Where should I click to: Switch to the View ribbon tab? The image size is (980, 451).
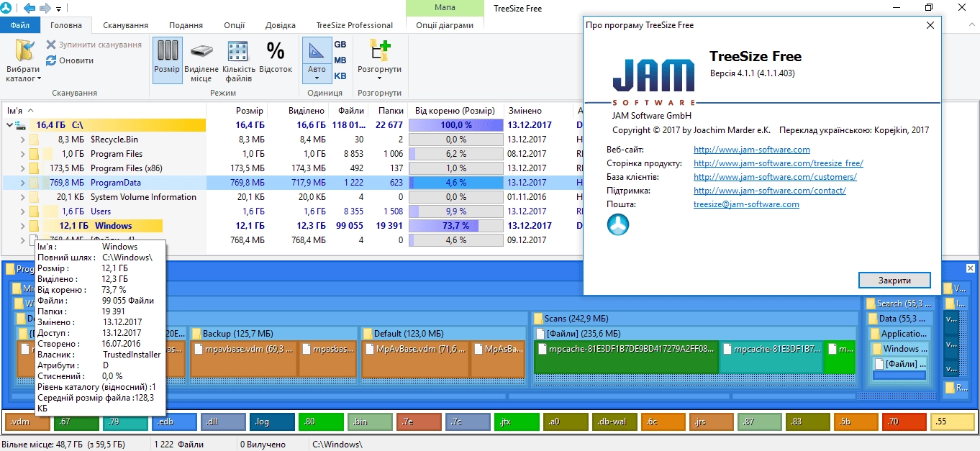tap(186, 25)
